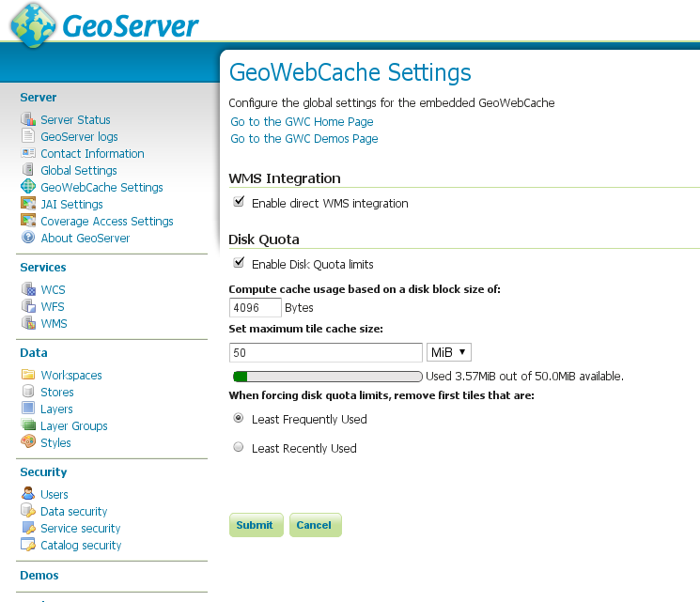This screenshot has height=602, width=700.
Task: Click the maximum tile cache size field
Action: click(326, 352)
